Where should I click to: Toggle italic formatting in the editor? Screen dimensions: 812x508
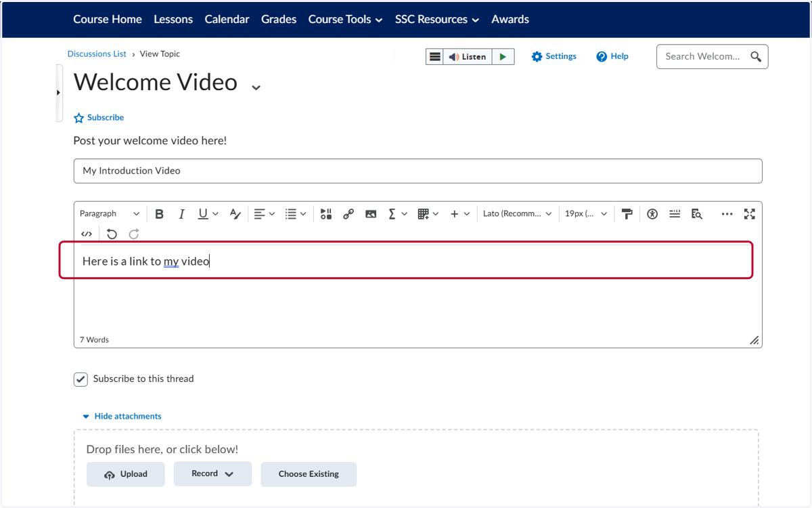[x=181, y=214]
